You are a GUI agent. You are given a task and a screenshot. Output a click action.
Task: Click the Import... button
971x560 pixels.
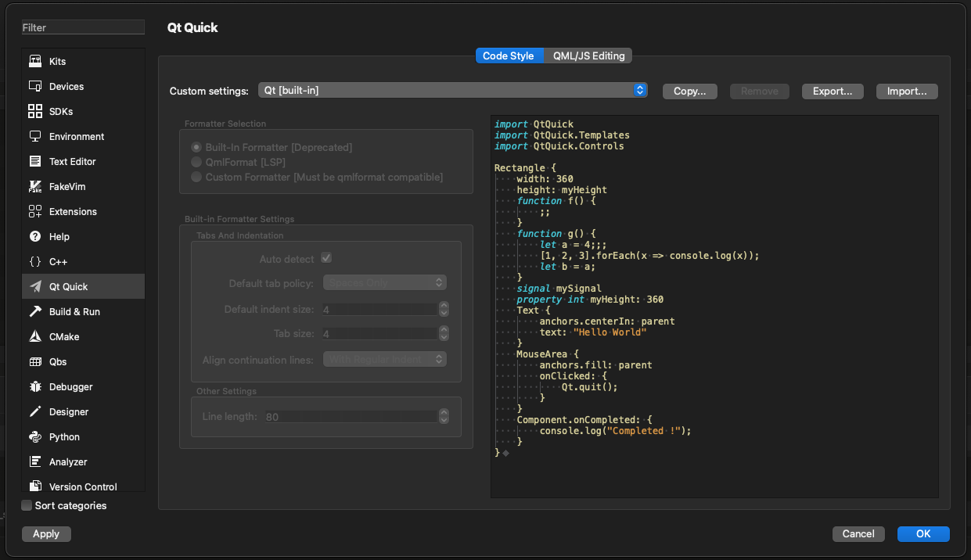(907, 91)
